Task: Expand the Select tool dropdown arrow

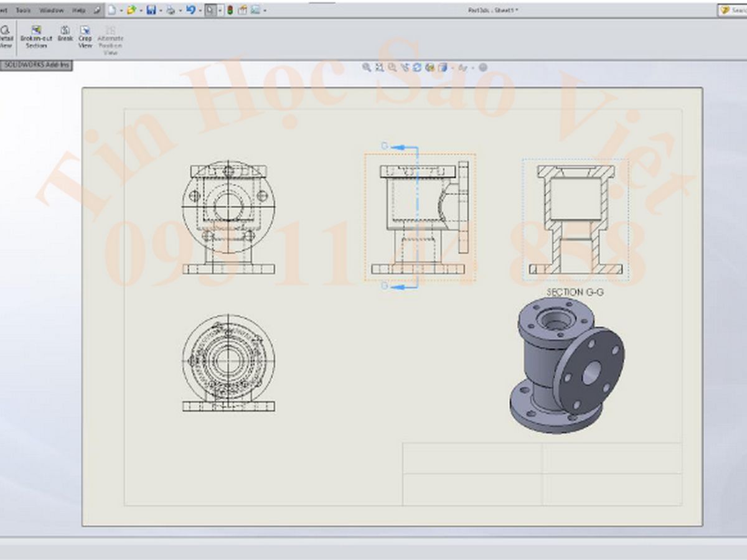Action: [220, 11]
